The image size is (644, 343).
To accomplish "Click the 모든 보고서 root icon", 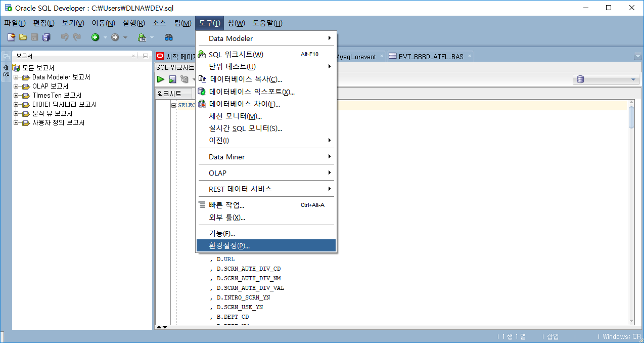I will pos(17,68).
